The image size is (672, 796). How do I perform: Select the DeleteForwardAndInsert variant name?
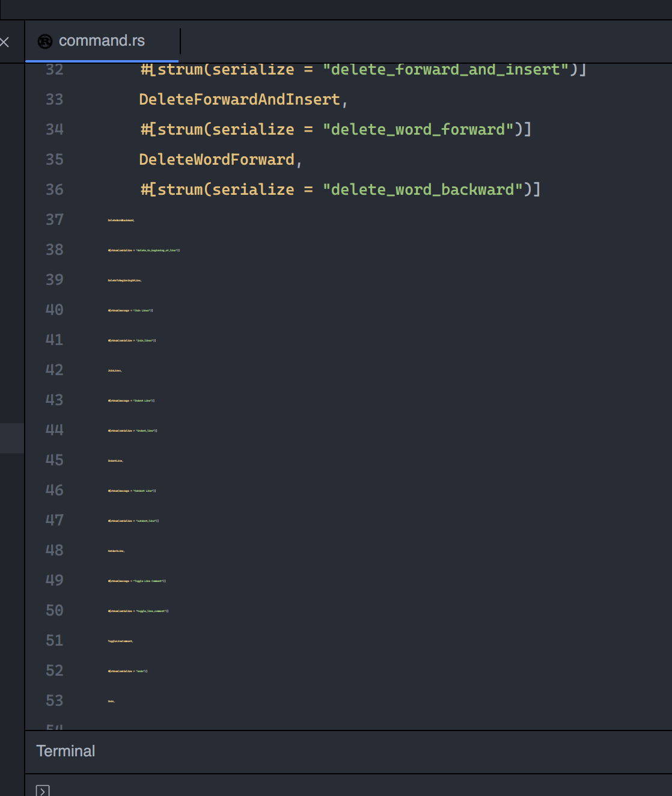click(239, 99)
